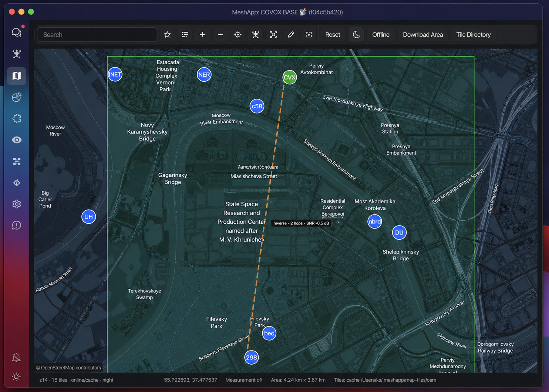Select the 298 node marker

pos(252,357)
